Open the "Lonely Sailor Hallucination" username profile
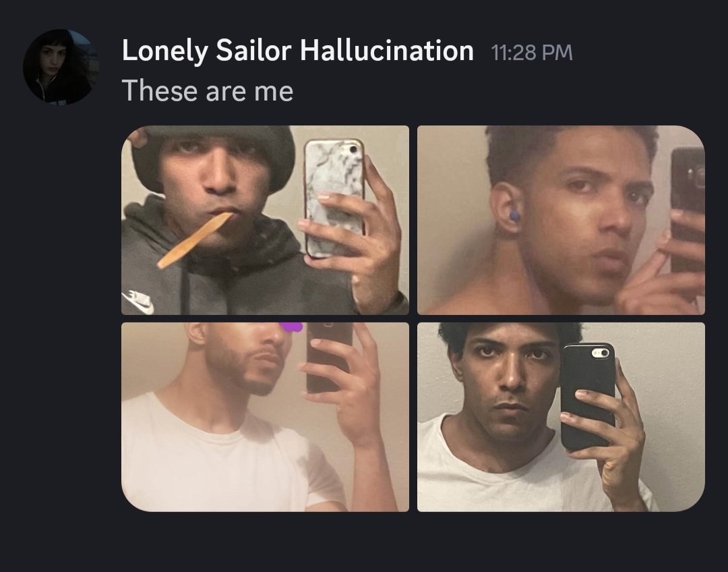The height and width of the screenshot is (572, 728). [298, 50]
